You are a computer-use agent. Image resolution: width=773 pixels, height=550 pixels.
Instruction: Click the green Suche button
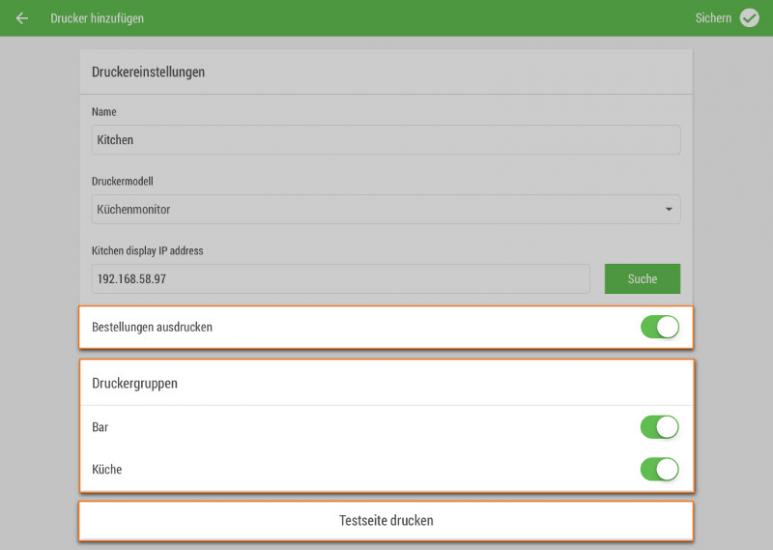642,279
